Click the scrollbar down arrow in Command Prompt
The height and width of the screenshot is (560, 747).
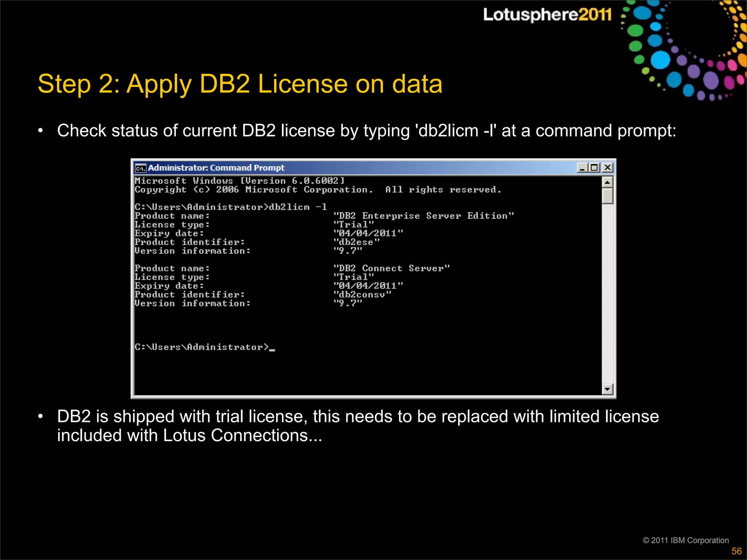(607, 389)
